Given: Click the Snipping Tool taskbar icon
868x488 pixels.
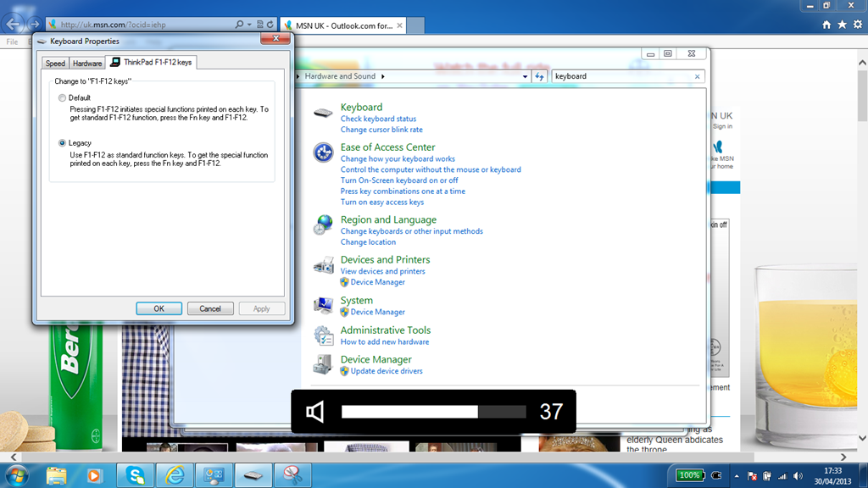Looking at the screenshot, I should 294,475.
